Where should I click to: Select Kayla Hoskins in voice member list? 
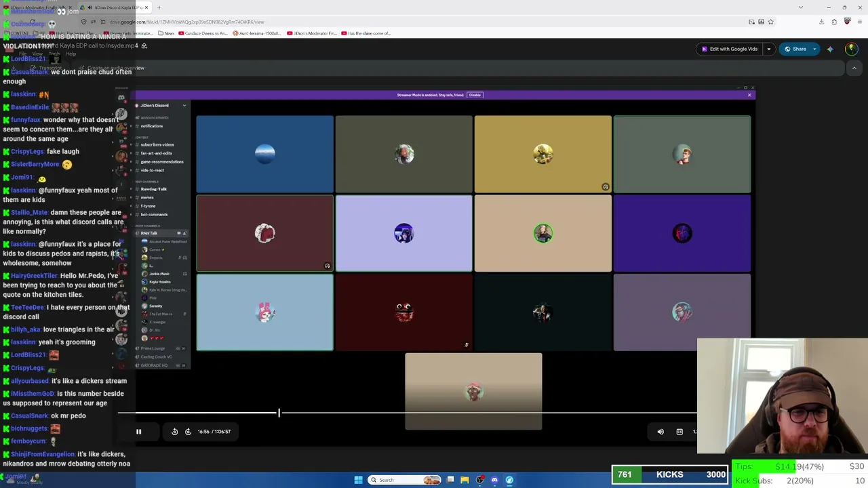click(160, 282)
